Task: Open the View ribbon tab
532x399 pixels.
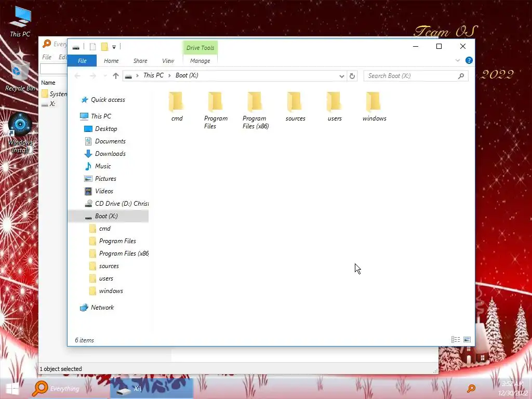Action: (x=168, y=61)
